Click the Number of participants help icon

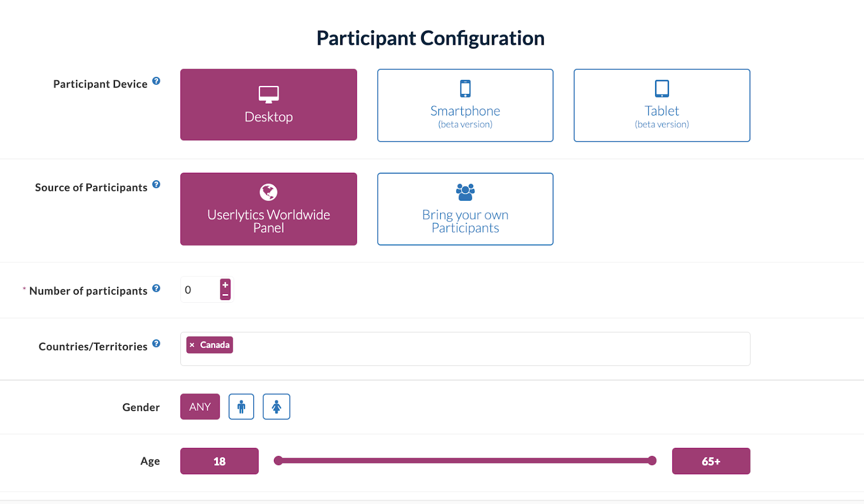156,288
